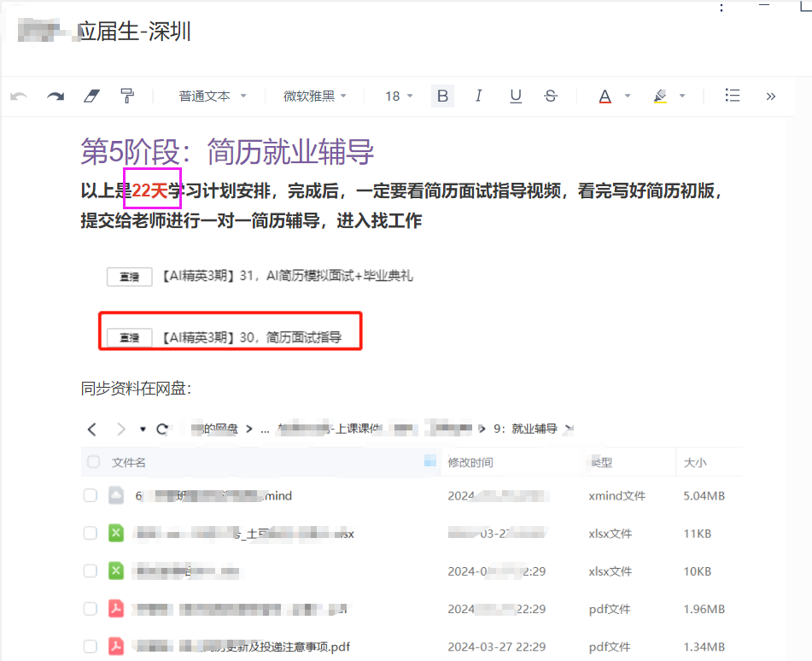Open the 微软雅黑 font dropdown
812x661 pixels.
point(315,97)
